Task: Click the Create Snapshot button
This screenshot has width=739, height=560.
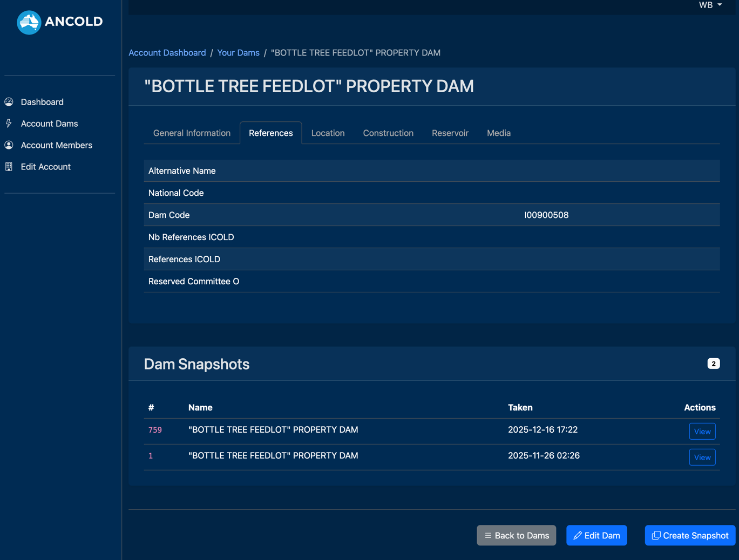Action: coord(690,535)
